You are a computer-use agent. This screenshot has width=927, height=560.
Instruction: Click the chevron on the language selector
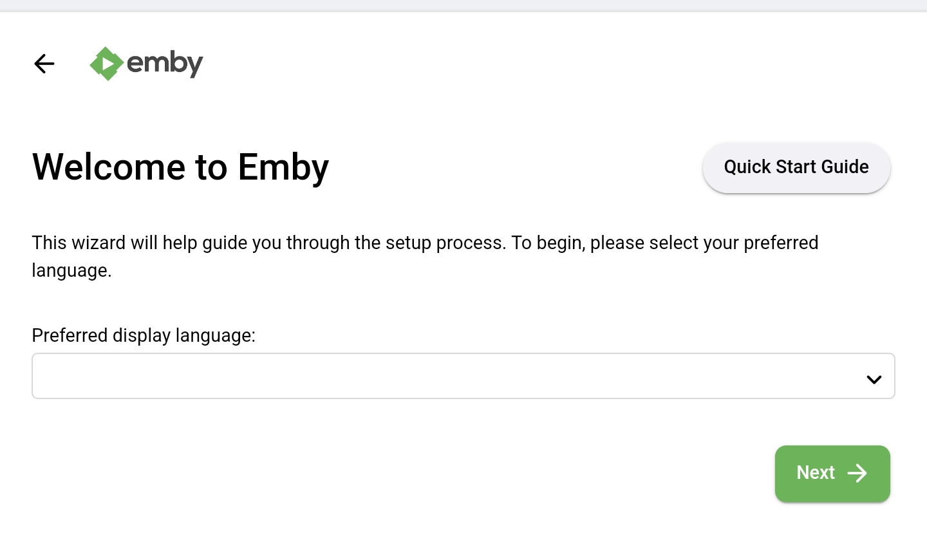[x=874, y=379]
